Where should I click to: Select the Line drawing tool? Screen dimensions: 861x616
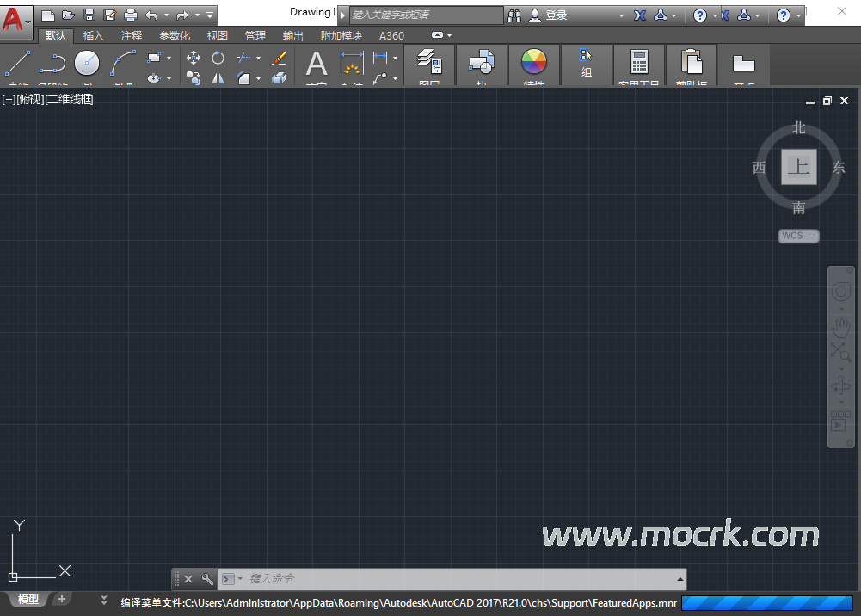[18, 64]
